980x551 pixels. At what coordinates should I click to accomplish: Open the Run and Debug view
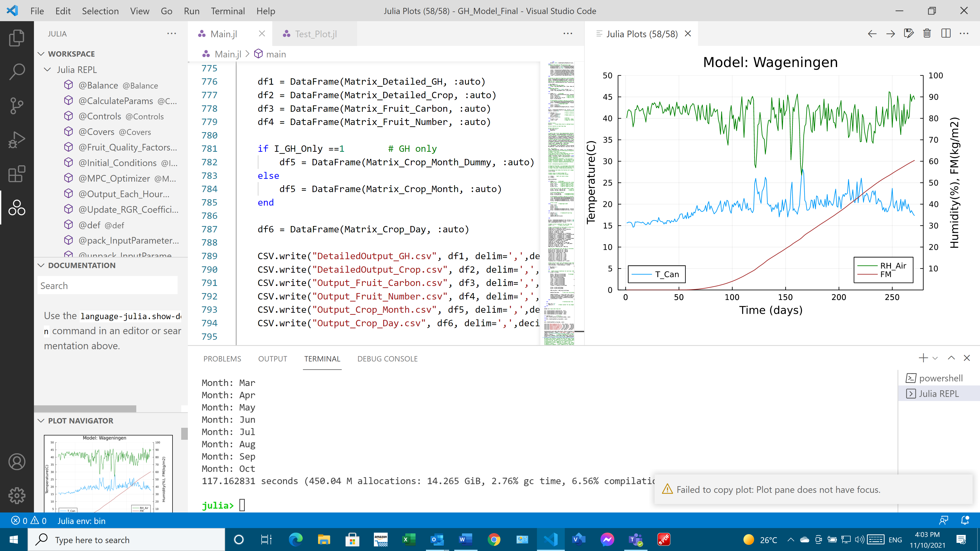click(x=16, y=139)
